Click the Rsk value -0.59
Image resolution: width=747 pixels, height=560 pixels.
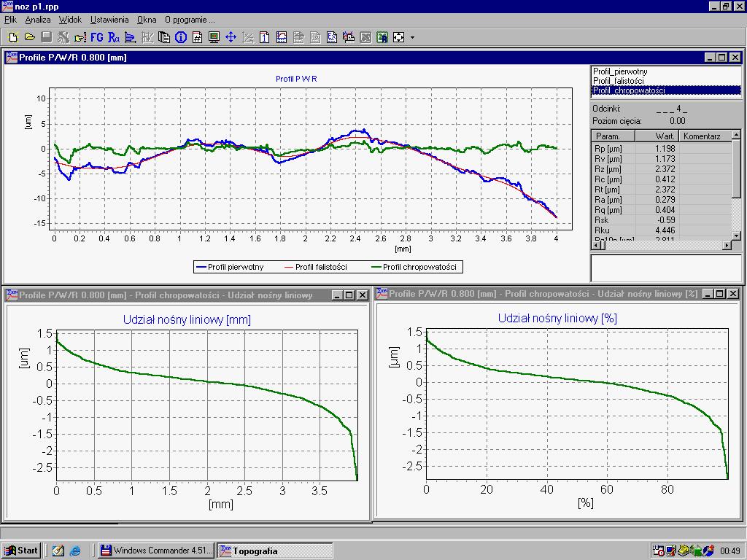click(x=666, y=220)
